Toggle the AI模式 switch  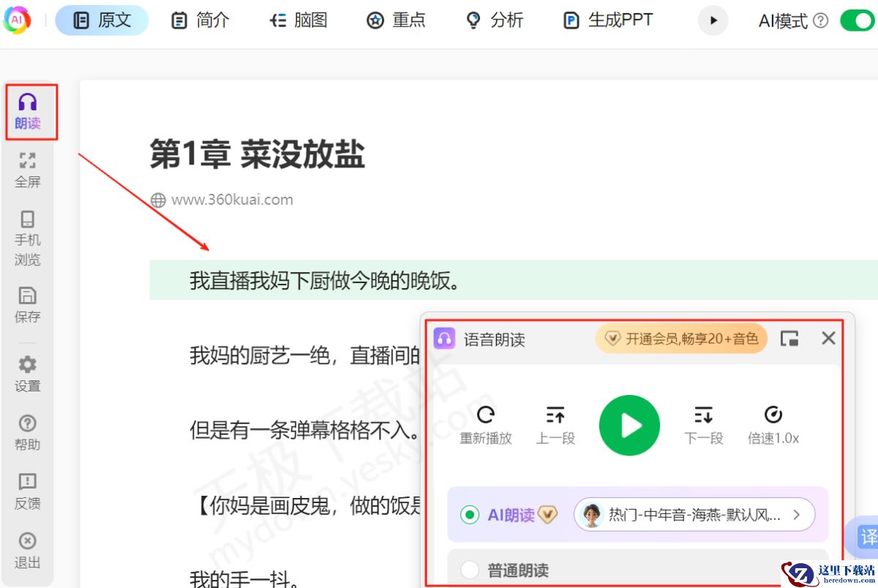[x=858, y=20]
